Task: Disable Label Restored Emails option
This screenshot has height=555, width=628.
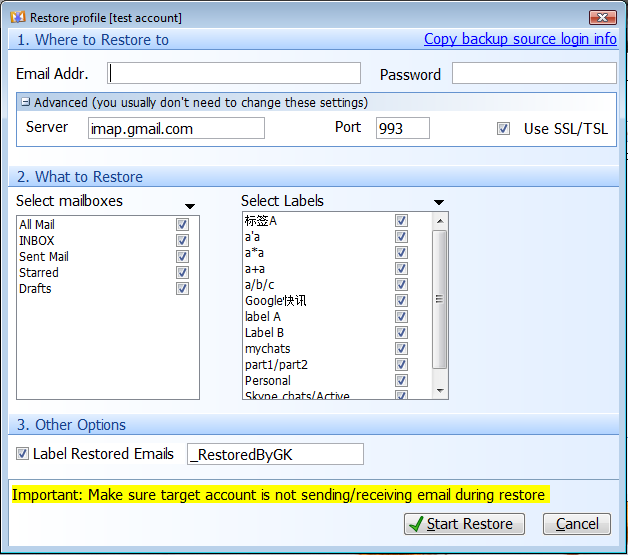Action: [x=23, y=454]
